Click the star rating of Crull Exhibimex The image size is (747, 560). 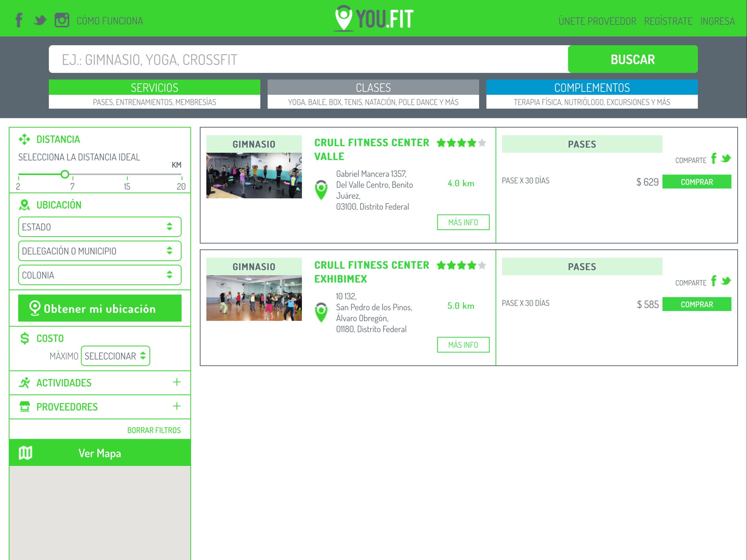point(461,266)
